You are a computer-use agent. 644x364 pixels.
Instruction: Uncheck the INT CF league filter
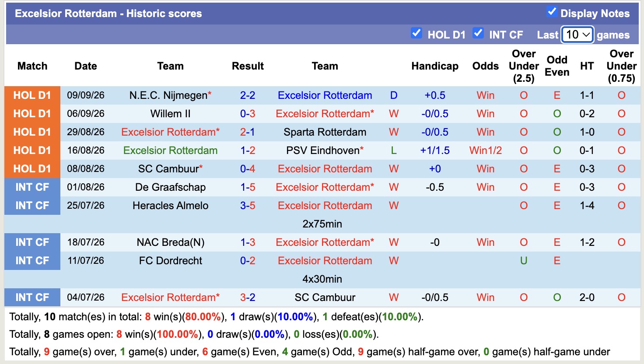(x=478, y=33)
